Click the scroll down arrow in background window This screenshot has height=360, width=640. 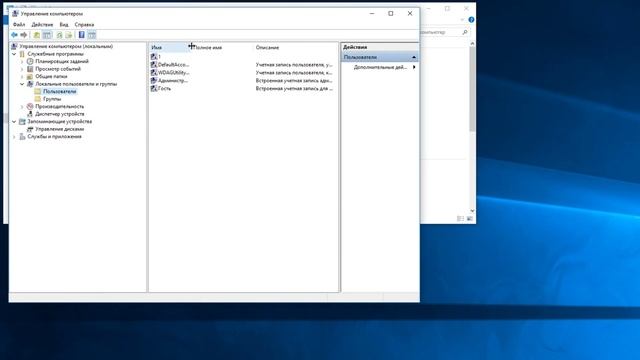click(472, 211)
